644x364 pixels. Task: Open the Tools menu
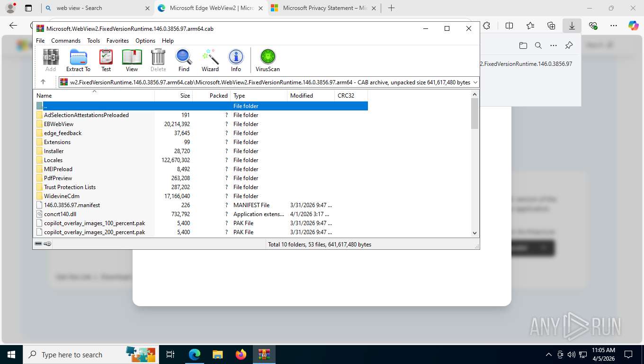click(x=93, y=41)
